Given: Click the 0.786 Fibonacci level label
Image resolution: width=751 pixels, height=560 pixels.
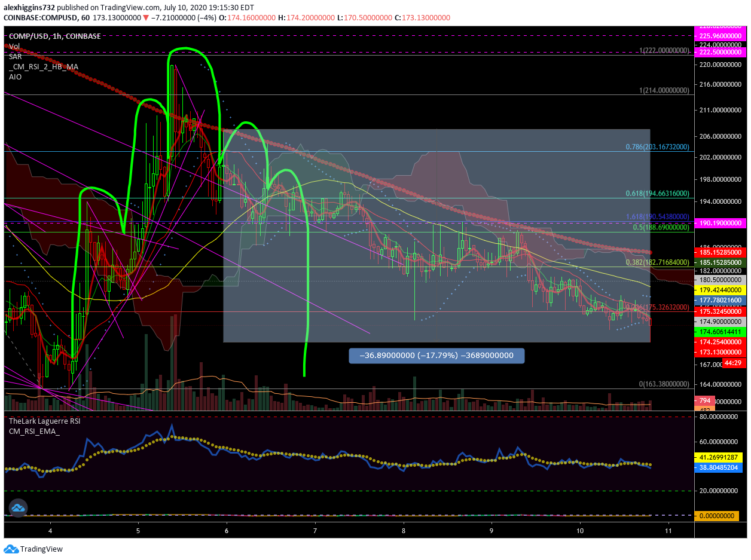Looking at the screenshot, I should [657, 146].
